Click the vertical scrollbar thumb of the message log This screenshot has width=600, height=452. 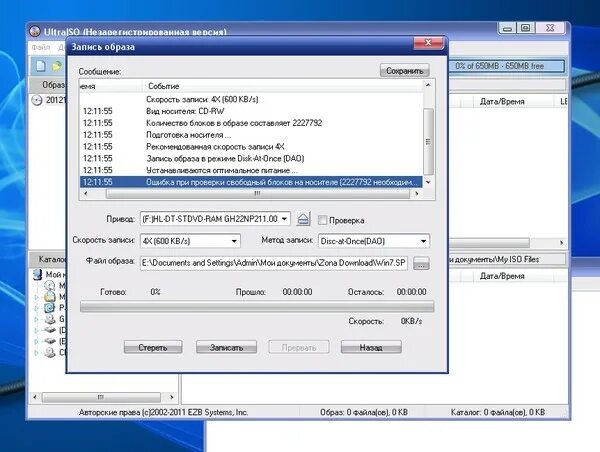[428, 141]
